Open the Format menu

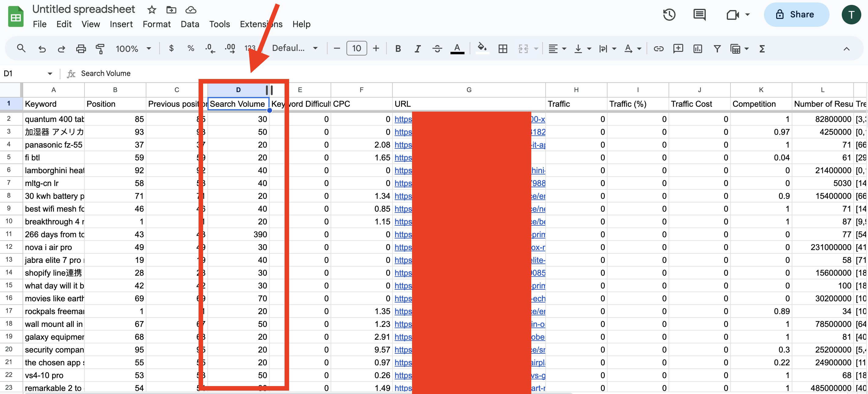pos(157,24)
